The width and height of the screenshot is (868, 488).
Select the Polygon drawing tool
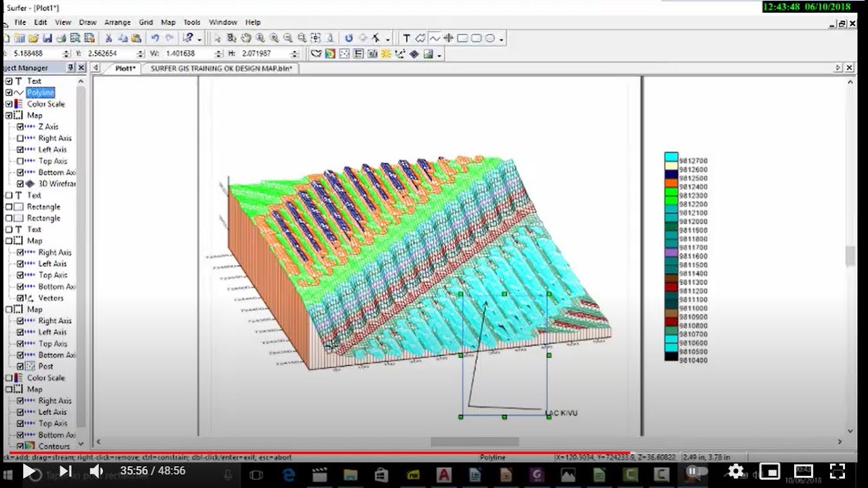click(x=420, y=39)
